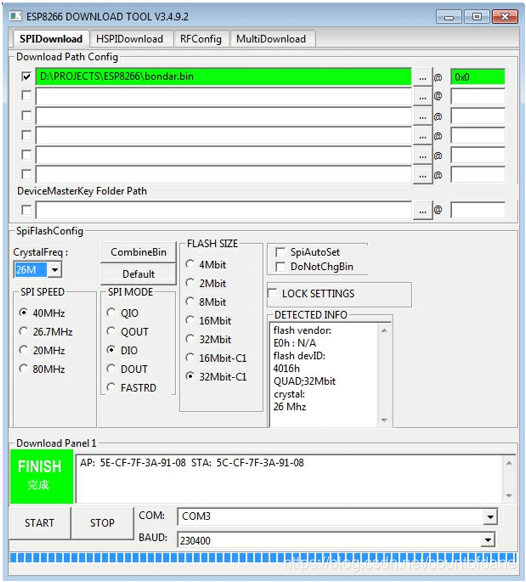This screenshot has height=582, width=526.
Task: Open the COM port dropdown showing COM3
Action: click(490, 517)
